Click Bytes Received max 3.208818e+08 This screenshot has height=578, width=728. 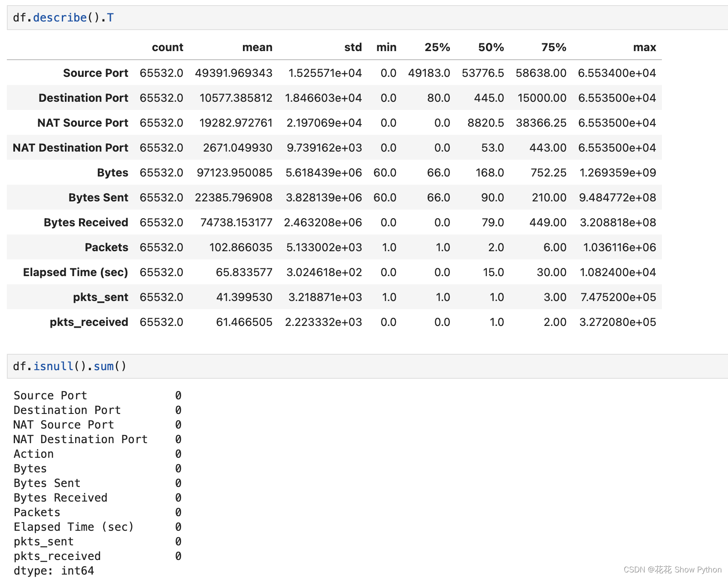(x=618, y=222)
